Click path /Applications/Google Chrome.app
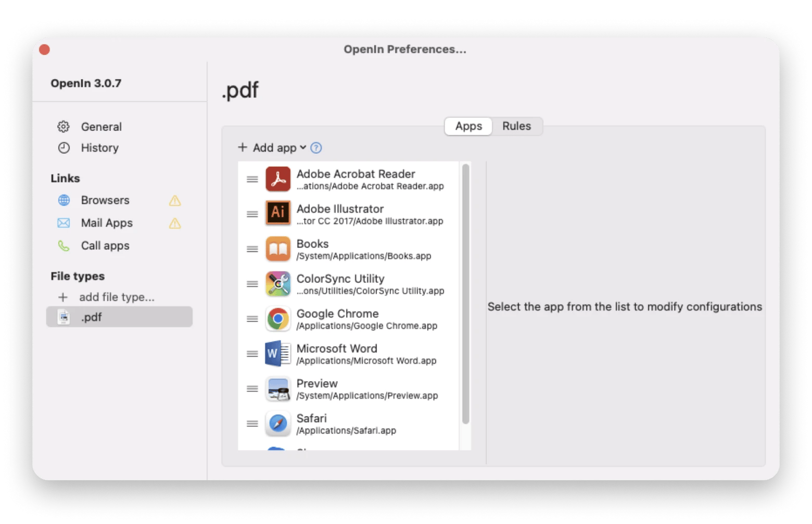The height and width of the screenshot is (524, 812). pos(367,326)
